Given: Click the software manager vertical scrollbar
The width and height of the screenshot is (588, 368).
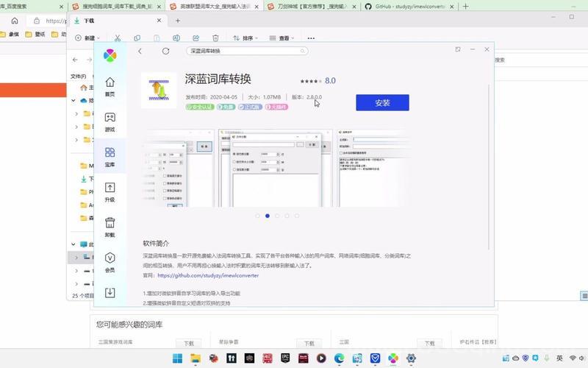Looking at the screenshot, I should pyautogui.click(x=489, y=167).
